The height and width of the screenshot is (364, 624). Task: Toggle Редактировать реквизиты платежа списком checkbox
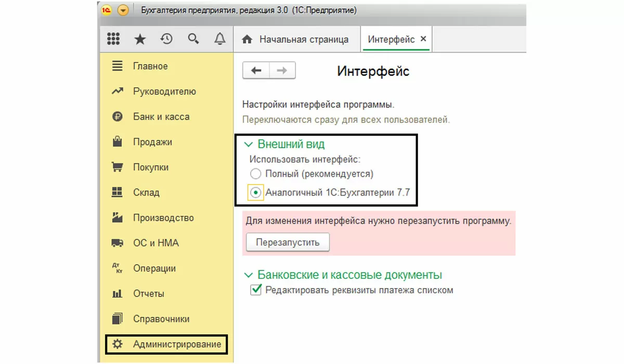click(x=255, y=290)
